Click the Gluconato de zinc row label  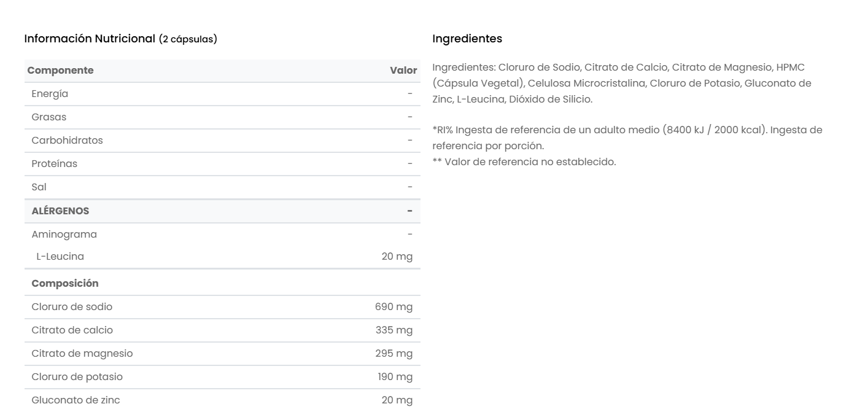coord(76,400)
